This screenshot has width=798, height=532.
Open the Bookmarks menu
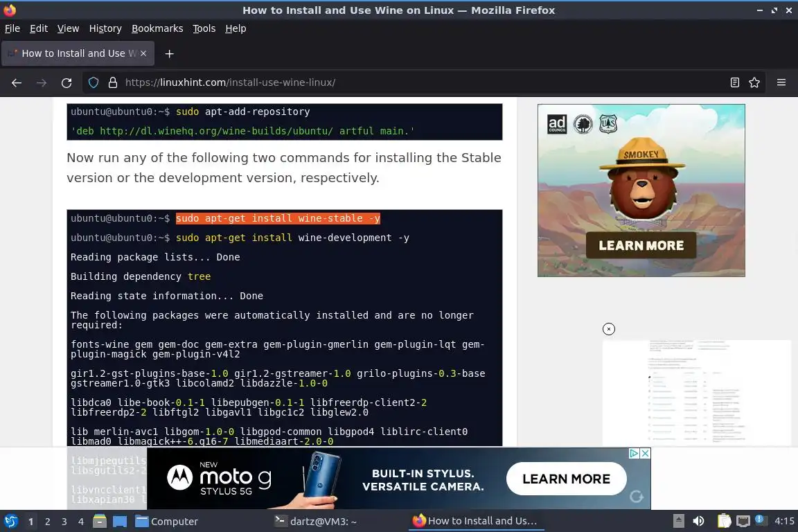[157, 28]
